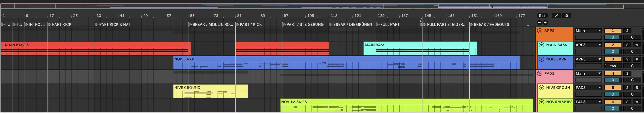
Task: Click the automation mode icon beside Set
Action: tap(556, 16)
